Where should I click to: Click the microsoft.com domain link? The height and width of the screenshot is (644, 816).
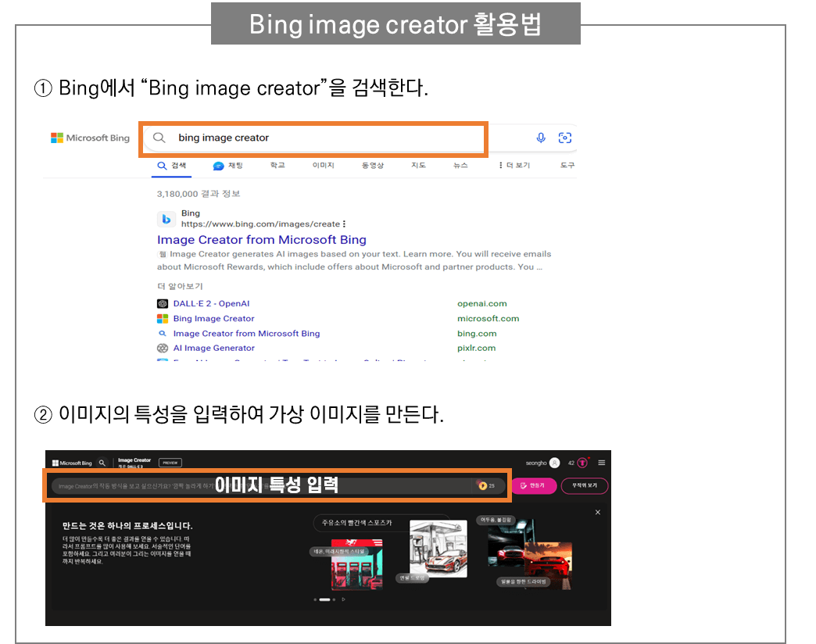tap(489, 318)
